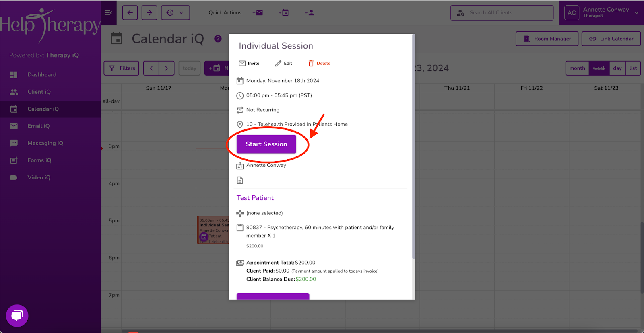This screenshot has height=333, width=644.
Task: Delete the individual session
Action: (319, 63)
